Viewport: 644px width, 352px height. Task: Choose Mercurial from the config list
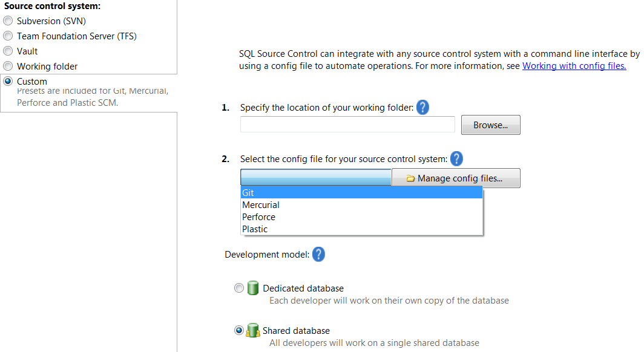[361, 204]
